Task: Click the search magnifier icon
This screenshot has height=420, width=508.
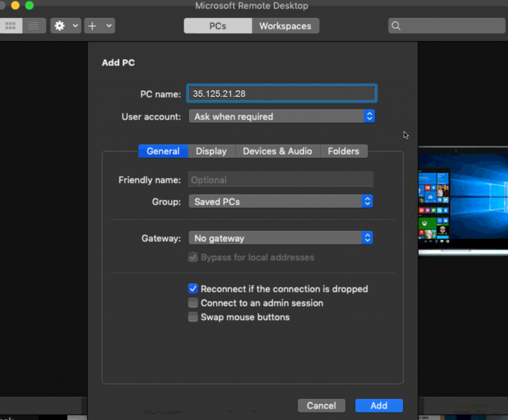Action: 396,26
